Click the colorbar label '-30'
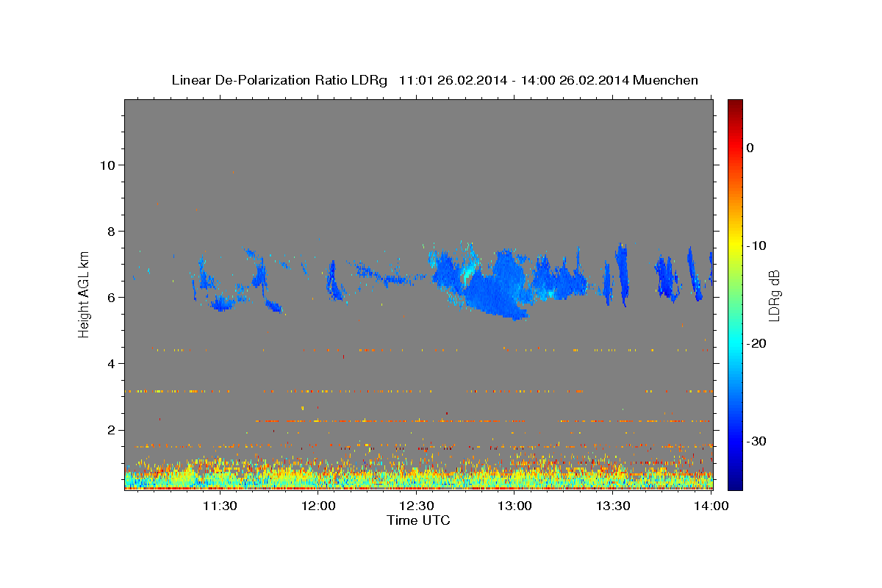The image size is (882, 588). pos(757,441)
